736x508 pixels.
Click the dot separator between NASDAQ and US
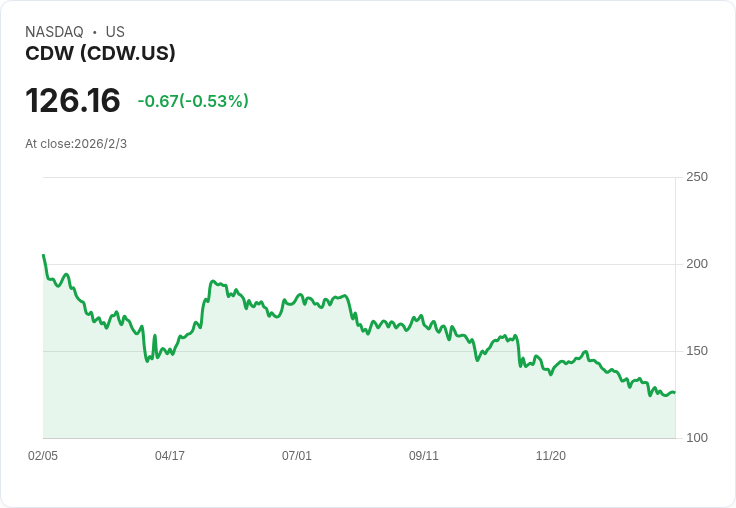[95, 32]
